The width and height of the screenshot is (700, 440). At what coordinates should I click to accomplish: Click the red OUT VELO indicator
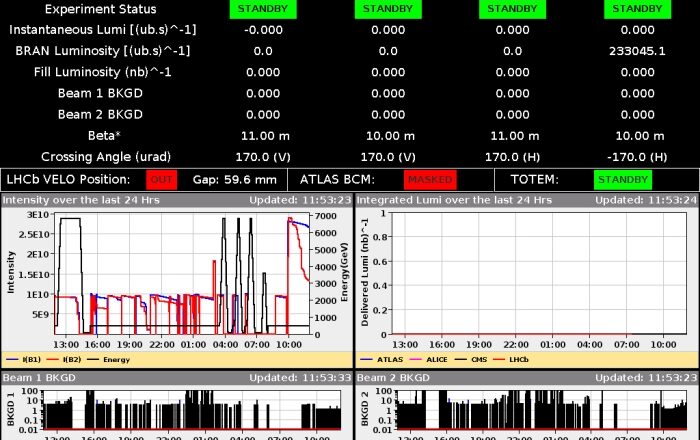162,180
